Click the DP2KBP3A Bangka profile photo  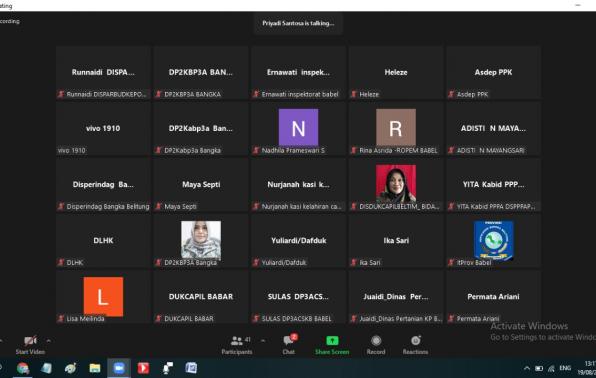(201, 240)
